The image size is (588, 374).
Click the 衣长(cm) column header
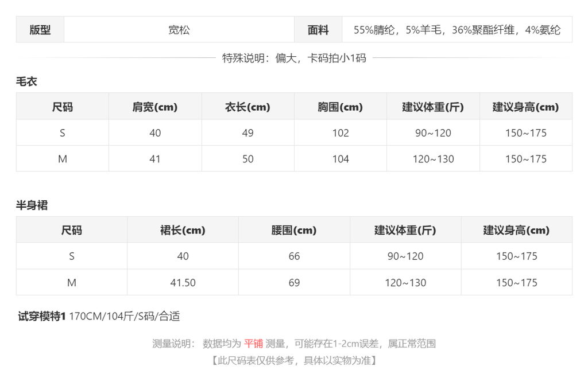[247, 107]
